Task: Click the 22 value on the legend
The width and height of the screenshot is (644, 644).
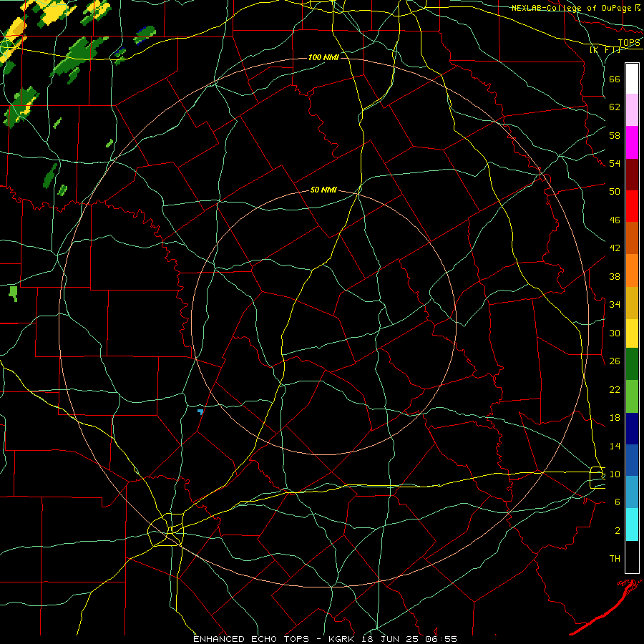Action: [x=615, y=389]
